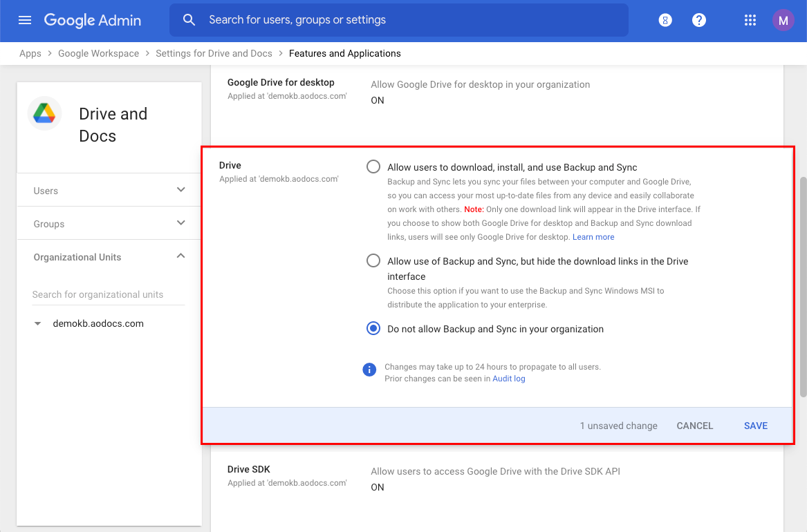Open the account avatar M
Image resolution: width=807 pixels, height=532 pixels.
(783, 20)
